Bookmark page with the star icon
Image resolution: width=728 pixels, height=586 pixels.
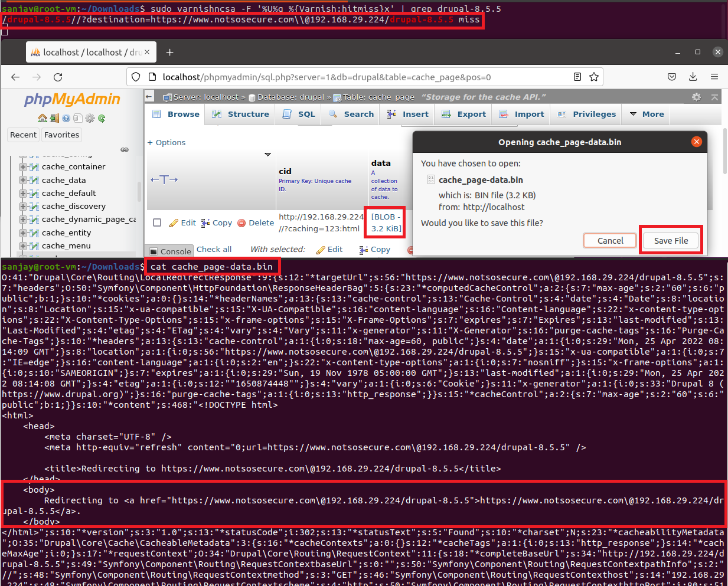(594, 77)
